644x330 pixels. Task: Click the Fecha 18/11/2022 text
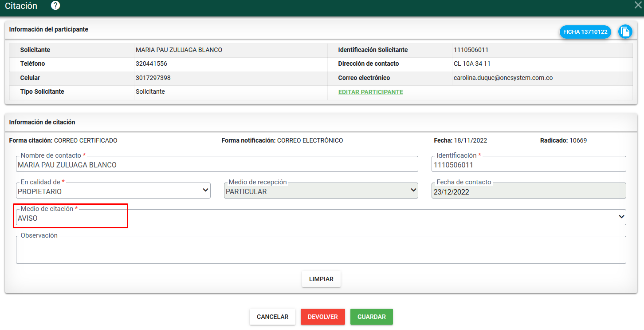click(460, 140)
